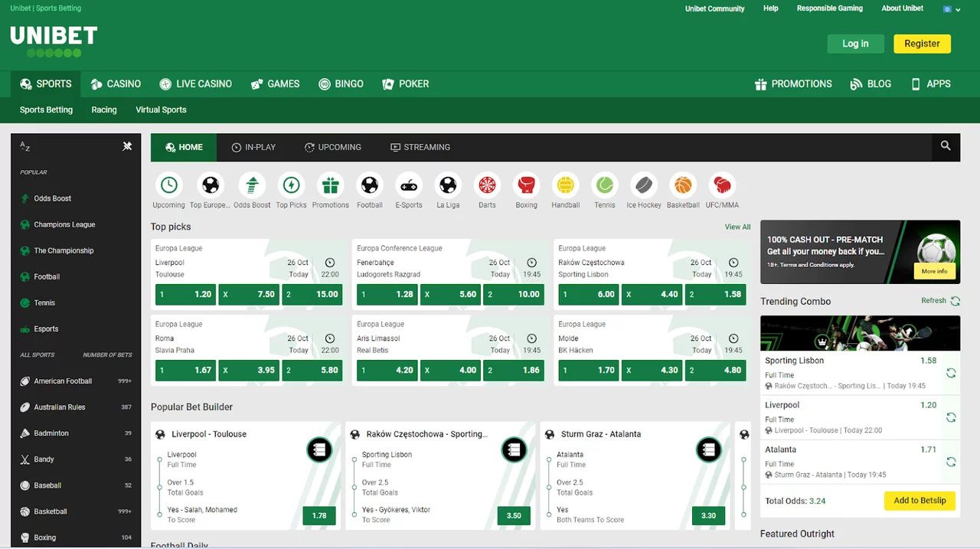Open Sturm Graz - Atalanta bet builder icon
This screenshot has height=549, width=980.
point(708,449)
